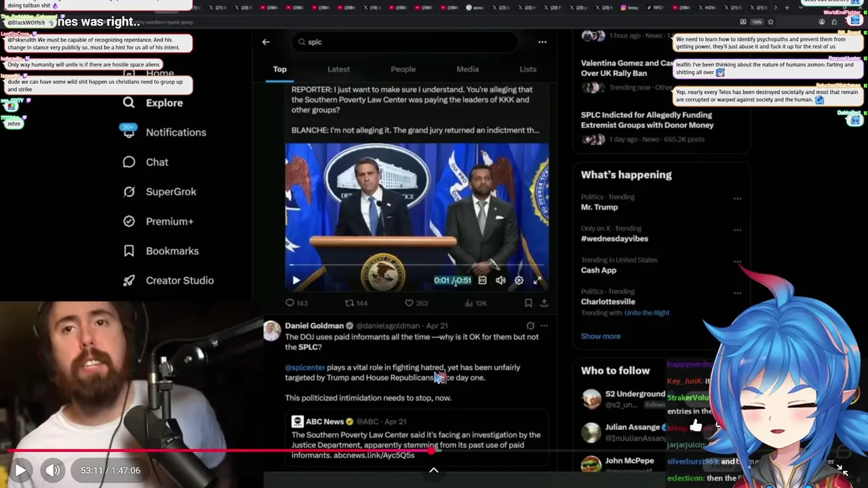Open Explore in the sidebar
The image size is (868, 488).
point(164,103)
